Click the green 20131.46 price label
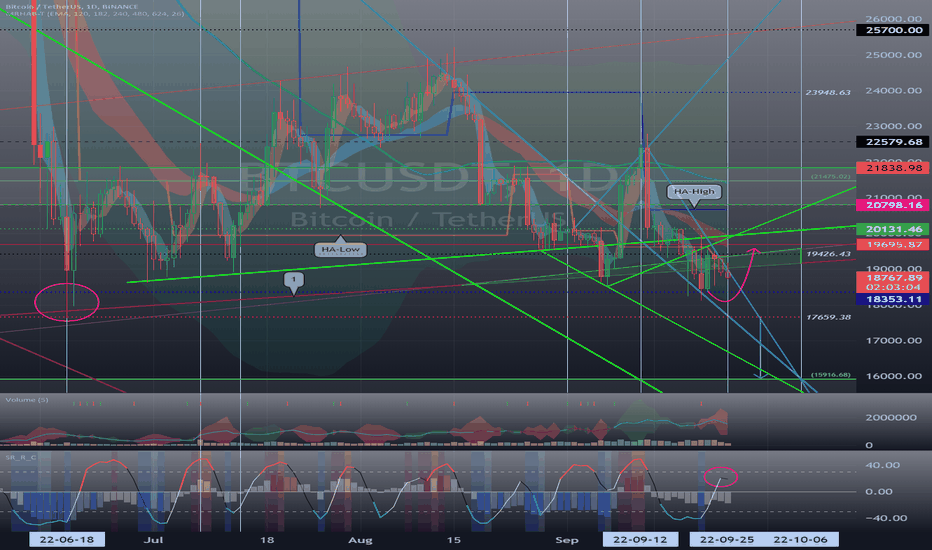 892,229
